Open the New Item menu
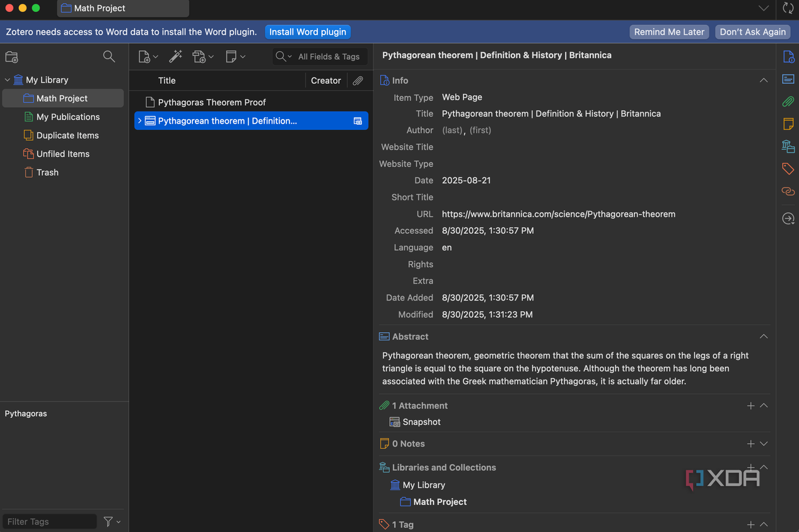 click(x=148, y=57)
